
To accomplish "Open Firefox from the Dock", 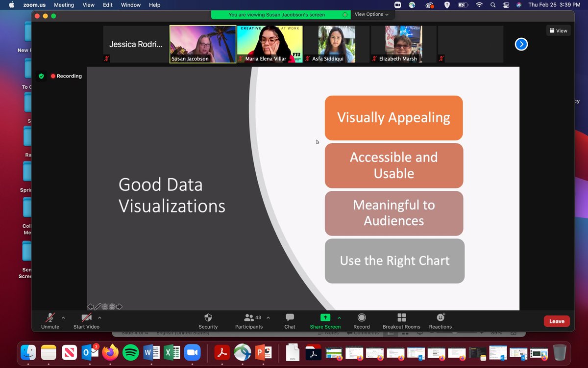I will pos(110,352).
